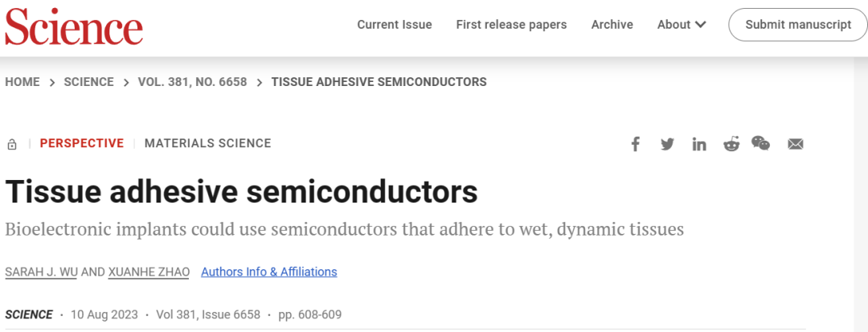868x332 pixels.
Task: Click Submit manuscript button
Action: click(798, 24)
